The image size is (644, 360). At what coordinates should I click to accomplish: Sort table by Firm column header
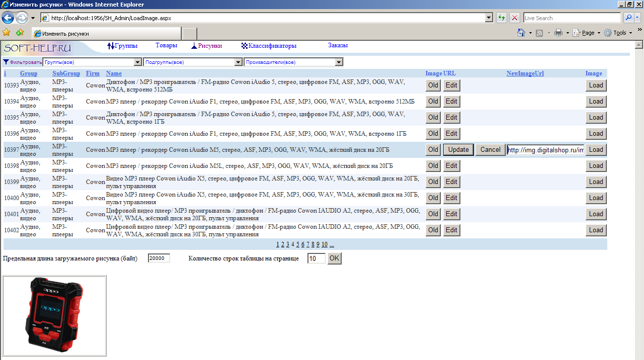coord(93,73)
